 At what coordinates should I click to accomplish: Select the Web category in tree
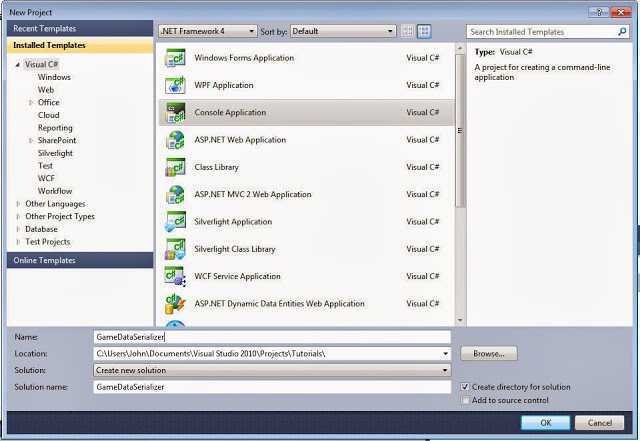coord(46,90)
